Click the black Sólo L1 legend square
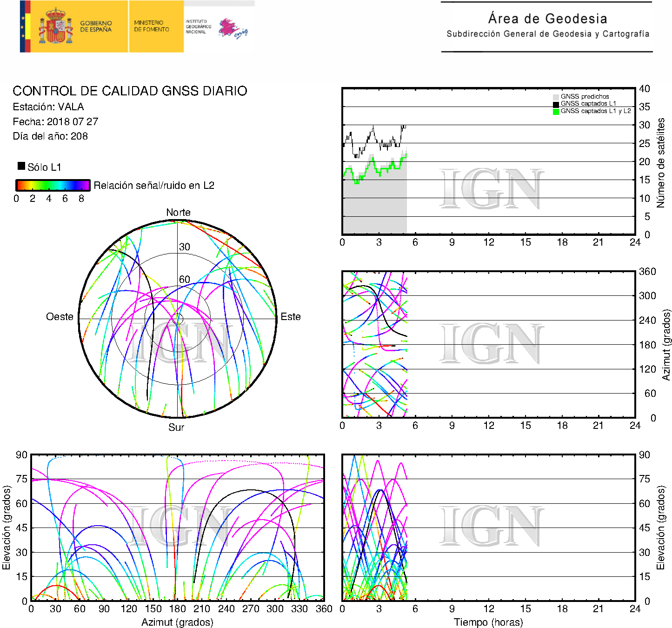The width and height of the screenshot is (672, 628). coord(21,166)
